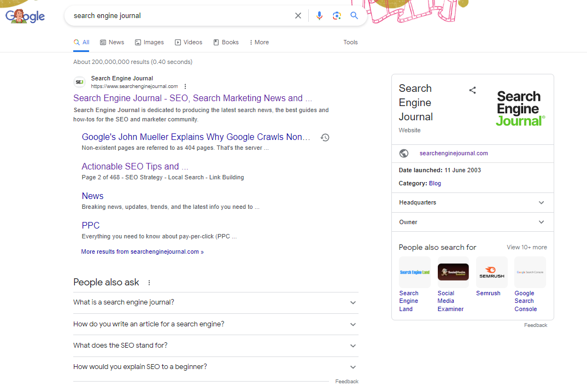Click the Tools menu item
The image size is (587, 392).
(350, 42)
